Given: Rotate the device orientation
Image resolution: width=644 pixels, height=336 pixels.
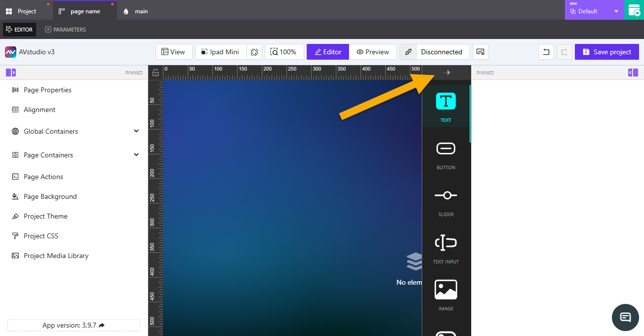Looking at the screenshot, I should pos(254,52).
